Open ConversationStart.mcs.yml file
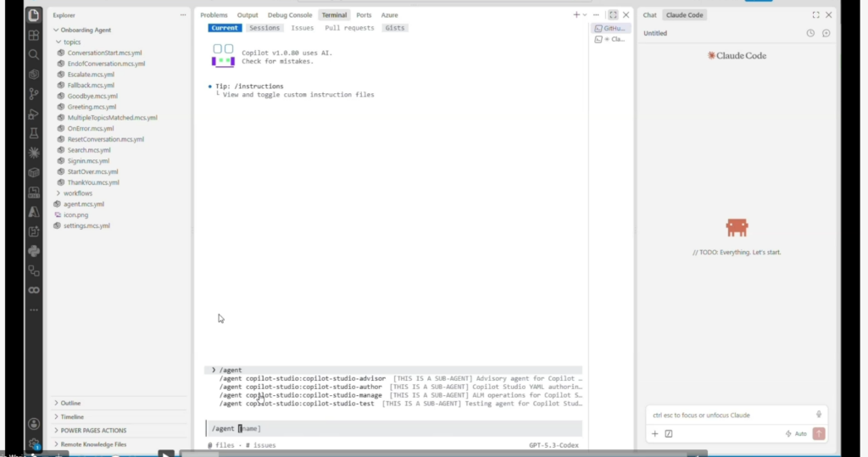 104,53
